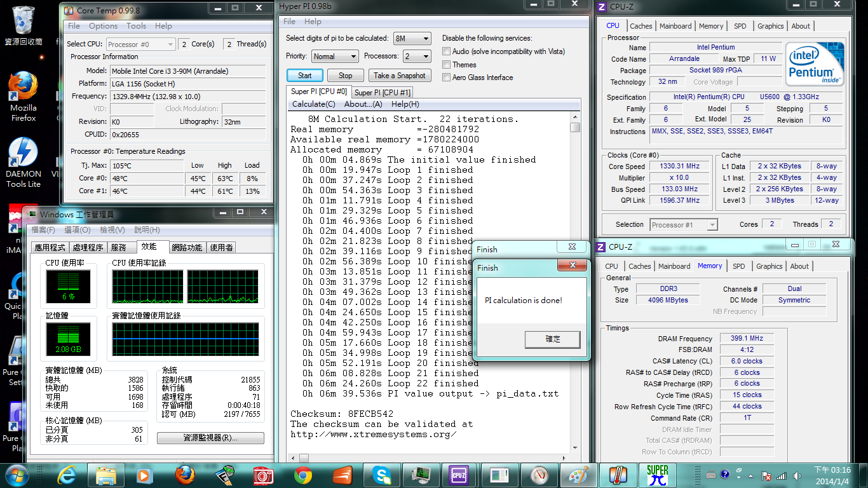The height and width of the screenshot is (488, 868).
Task: Open Google Chrome from taskbar
Action: [x=303, y=475]
